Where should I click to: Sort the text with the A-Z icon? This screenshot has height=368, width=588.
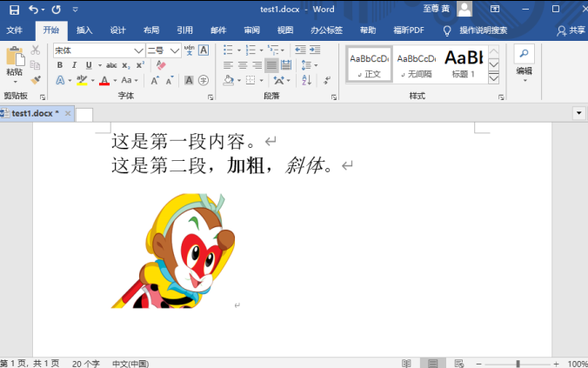[x=306, y=80]
